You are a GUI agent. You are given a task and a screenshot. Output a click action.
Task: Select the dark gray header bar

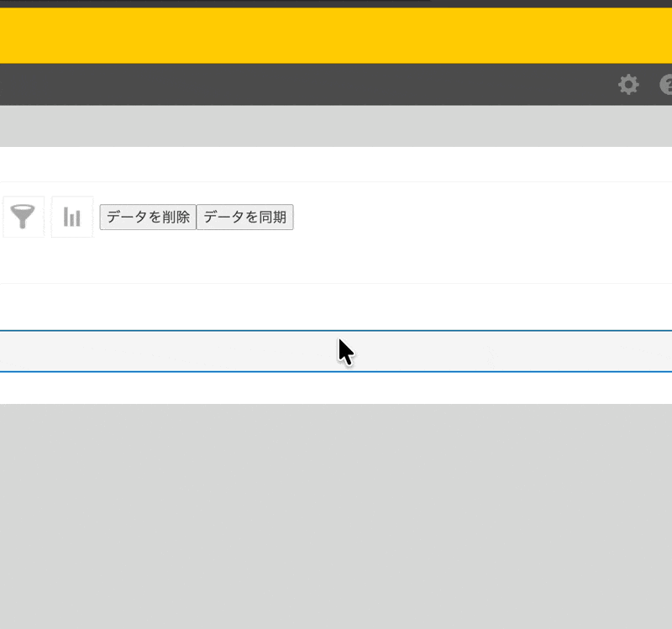(336, 85)
